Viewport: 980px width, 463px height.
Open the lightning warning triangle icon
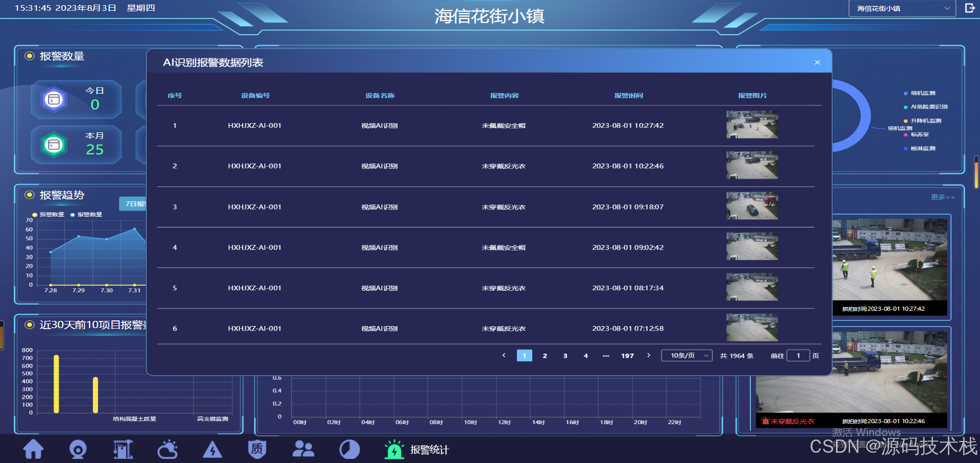pyautogui.click(x=212, y=450)
